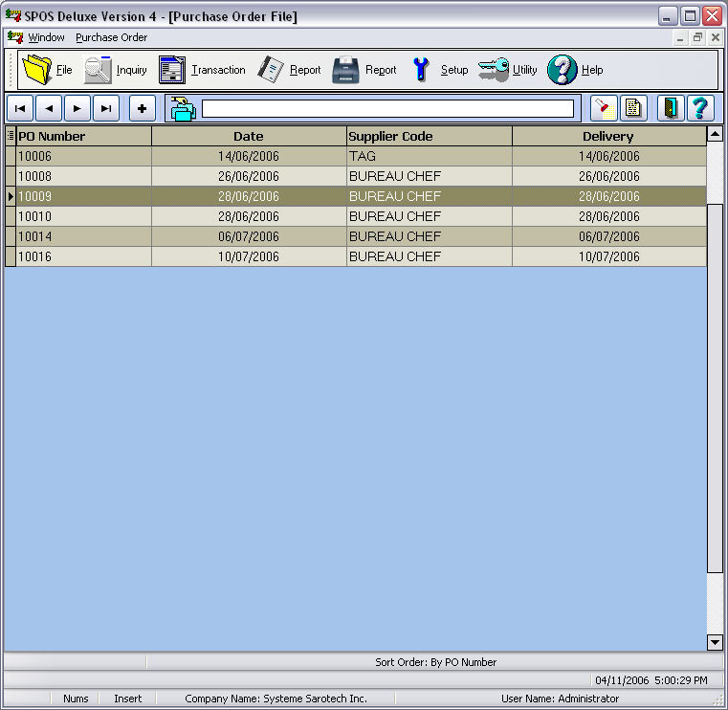
Task: Click date 10/07/2006 in PO 10016 row
Action: pos(249,256)
